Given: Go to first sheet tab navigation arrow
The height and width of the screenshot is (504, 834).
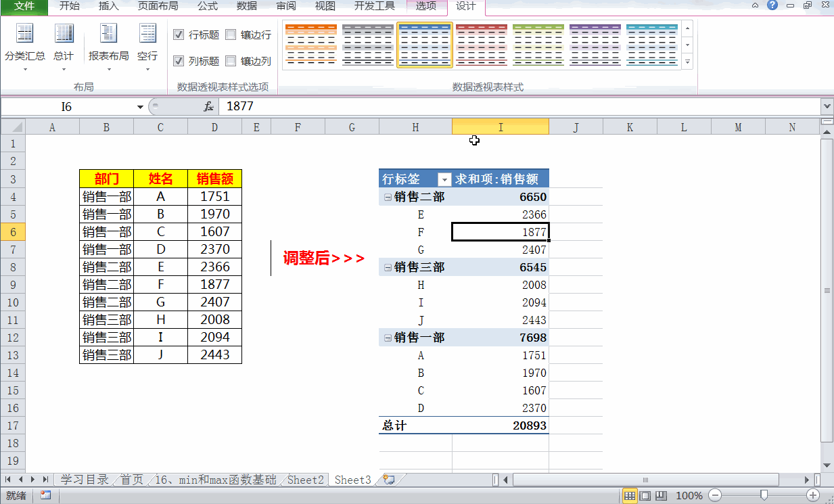Looking at the screenshot, I should (9, 480).
